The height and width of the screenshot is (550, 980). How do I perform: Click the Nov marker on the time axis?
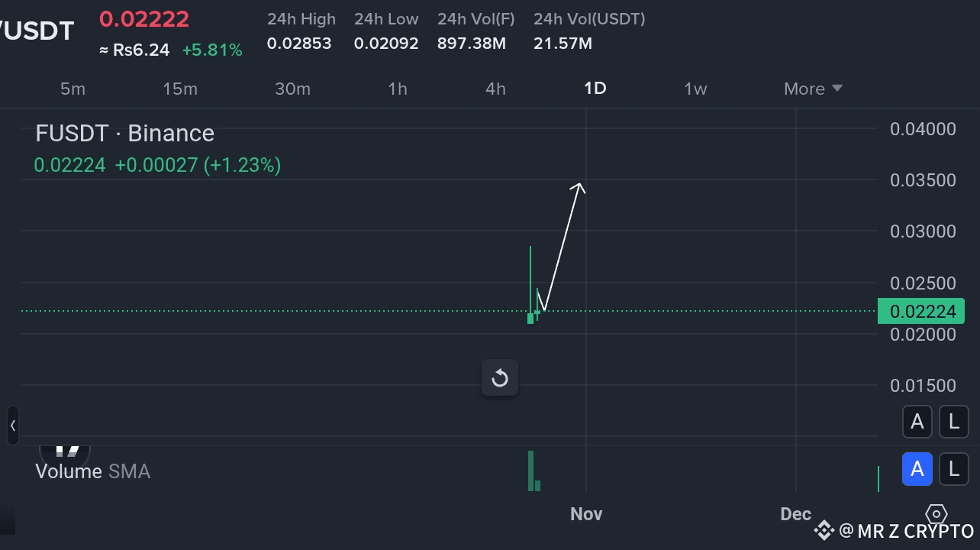click(586, 514)
